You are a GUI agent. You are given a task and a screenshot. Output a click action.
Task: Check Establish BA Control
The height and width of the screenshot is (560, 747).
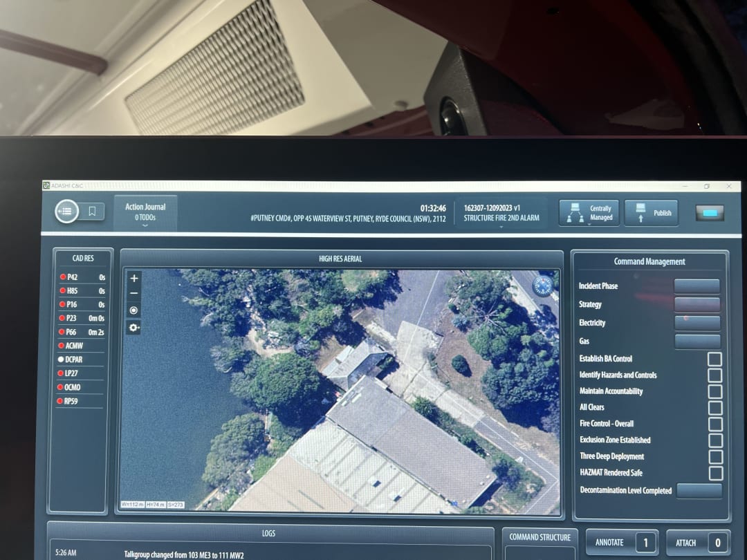coord(714,359)
